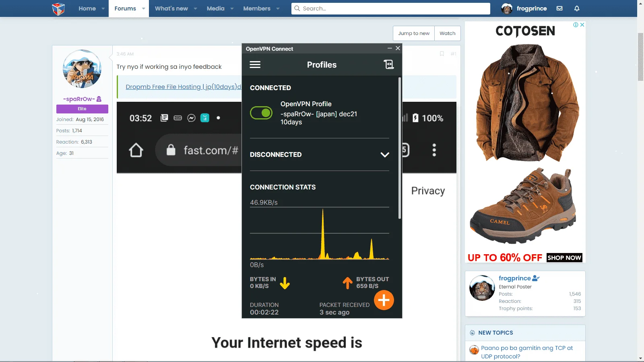Click the 3:46 AM post timestamp
Screen dimensions: 644x362
[x=125, y=54]
